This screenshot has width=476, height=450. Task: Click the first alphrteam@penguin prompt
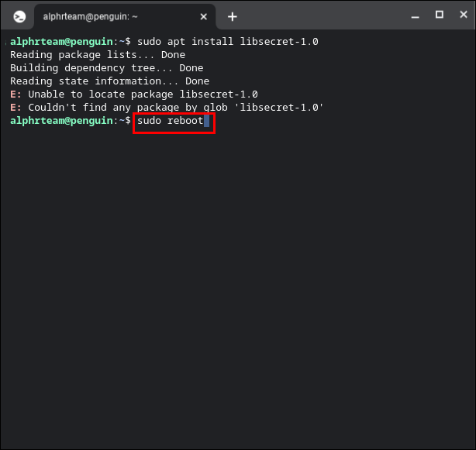point(71,42)
